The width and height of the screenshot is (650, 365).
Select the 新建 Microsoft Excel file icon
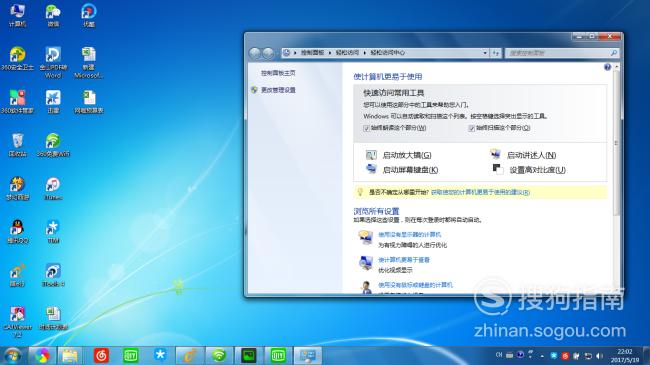click(x=89, y=63)
